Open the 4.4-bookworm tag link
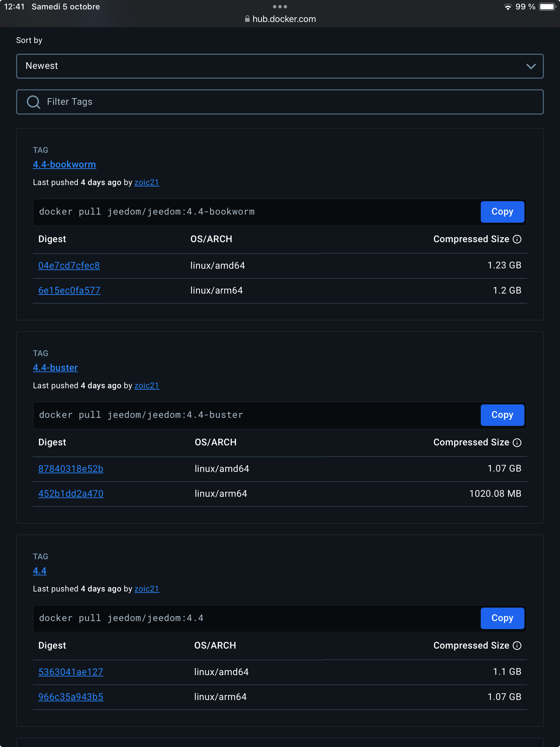 [x=64, y=165]
